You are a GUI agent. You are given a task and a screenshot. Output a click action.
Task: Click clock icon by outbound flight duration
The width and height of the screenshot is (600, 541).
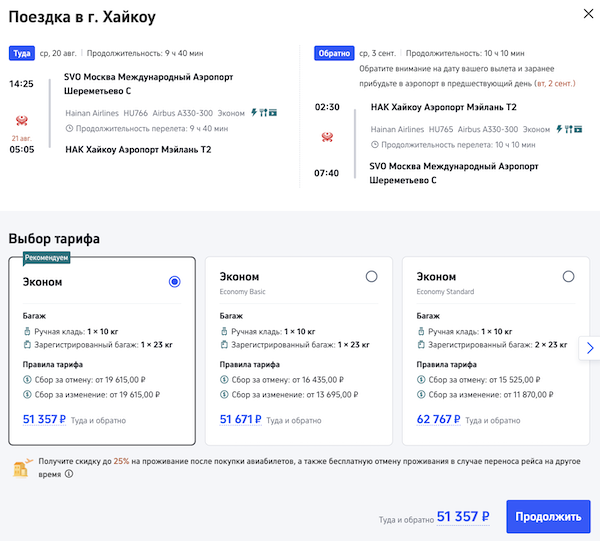[70, 128]
